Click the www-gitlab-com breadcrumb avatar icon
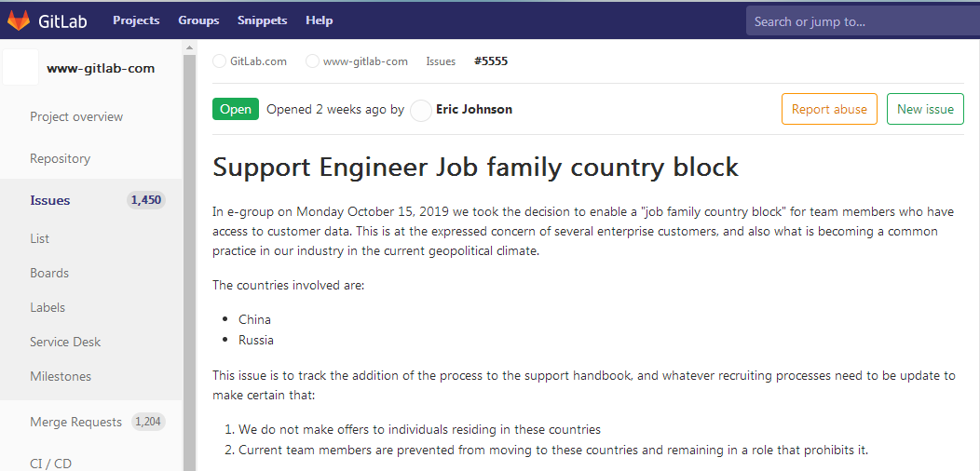980x471 pixels. click(313, 61)
